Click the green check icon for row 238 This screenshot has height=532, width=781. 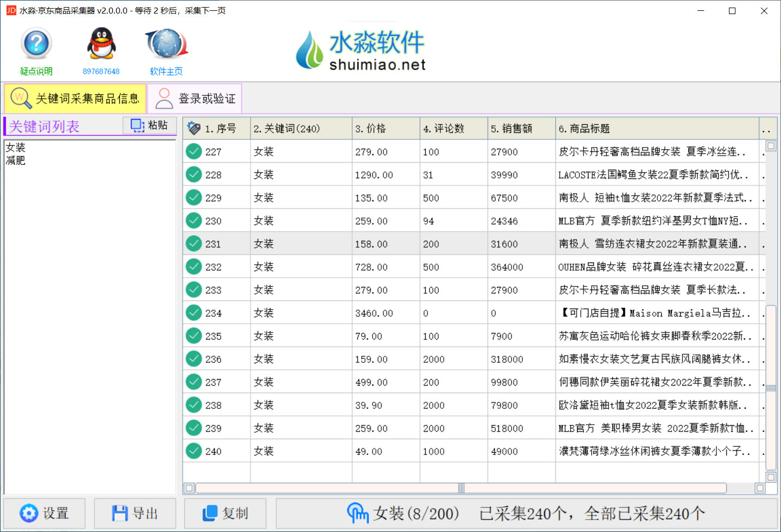click(x=194, y=405)
